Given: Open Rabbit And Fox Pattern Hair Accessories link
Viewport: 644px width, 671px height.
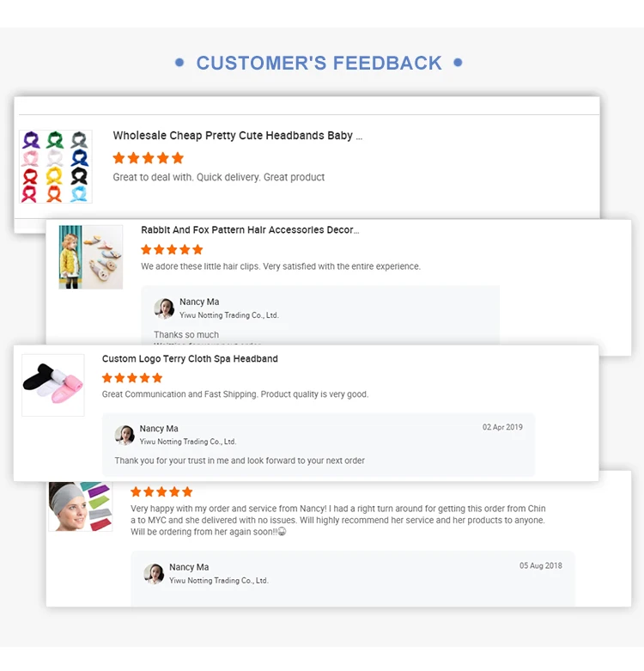Looking at the screenshot, I should (250, 230).
